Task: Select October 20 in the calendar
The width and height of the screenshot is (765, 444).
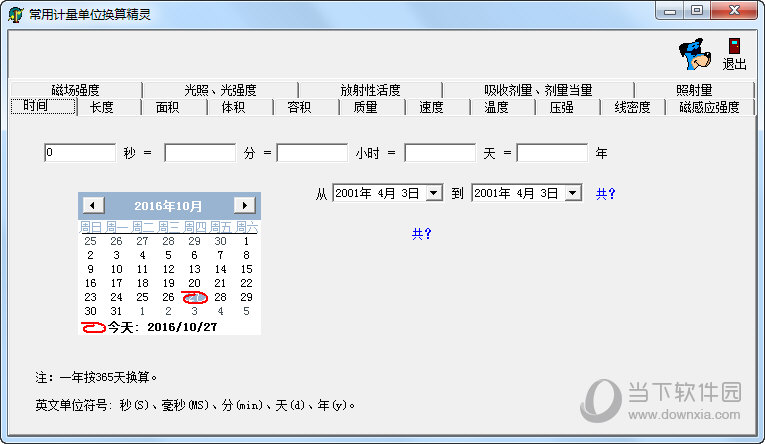Action: [x=195, y=283]
